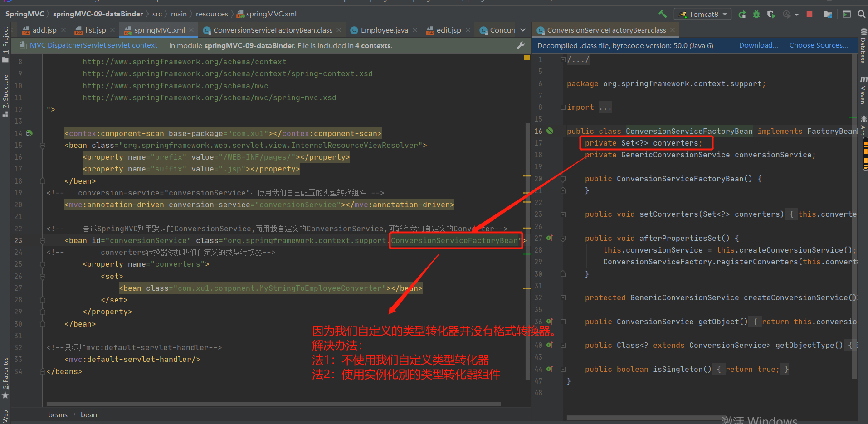Run with Coverage shield icon
This screenshot has height=424, width=868.
(x=771, y=15)
